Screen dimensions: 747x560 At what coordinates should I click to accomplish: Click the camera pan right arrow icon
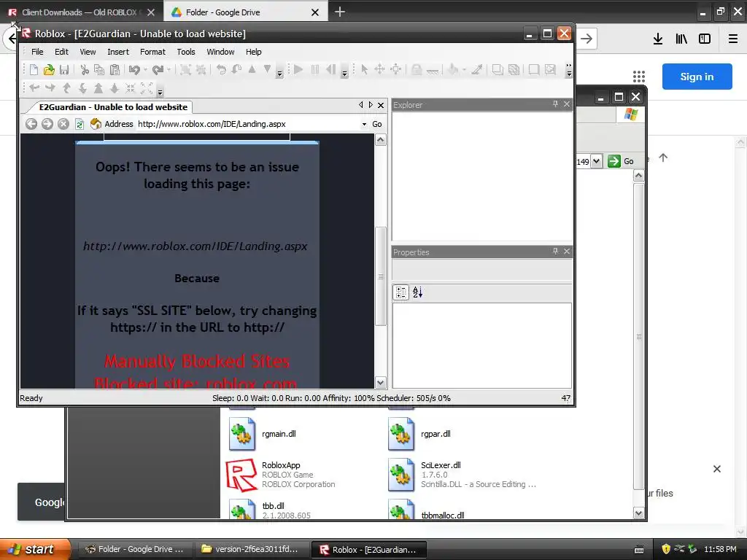[50, 88]
